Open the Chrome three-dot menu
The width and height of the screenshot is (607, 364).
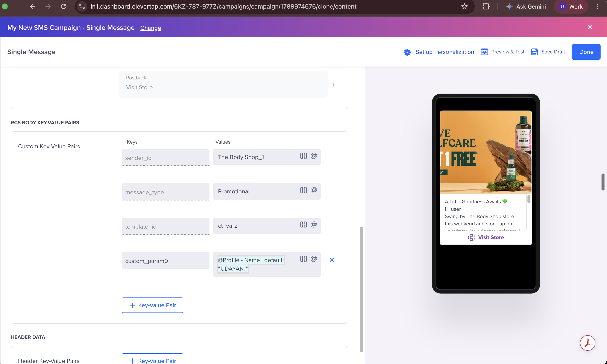[597, 6]
